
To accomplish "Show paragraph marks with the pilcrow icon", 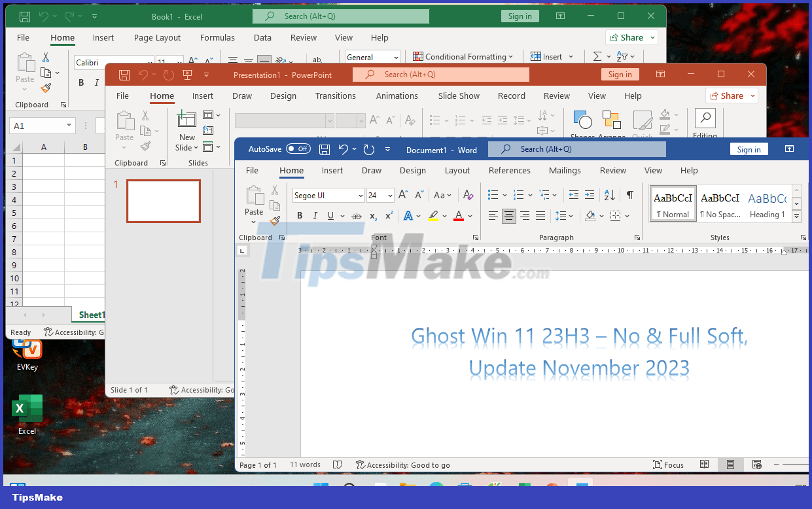I will (630, 195).
